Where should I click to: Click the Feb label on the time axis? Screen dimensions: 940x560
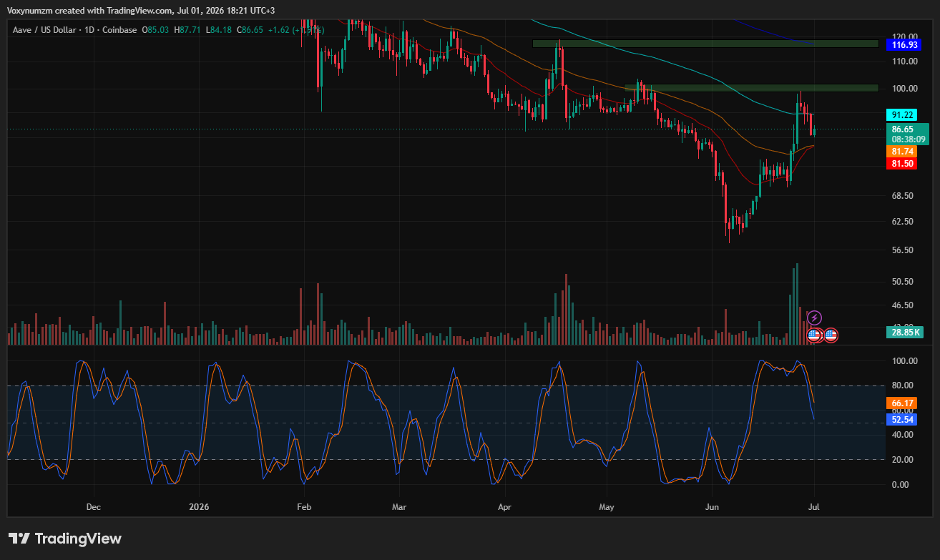coord(305,507)
